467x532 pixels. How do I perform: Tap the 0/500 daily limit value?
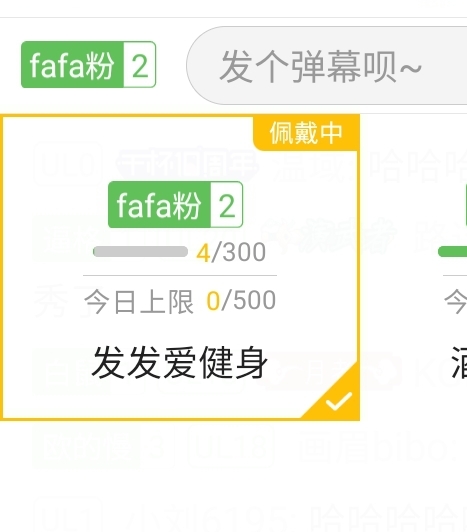point(241,301)
